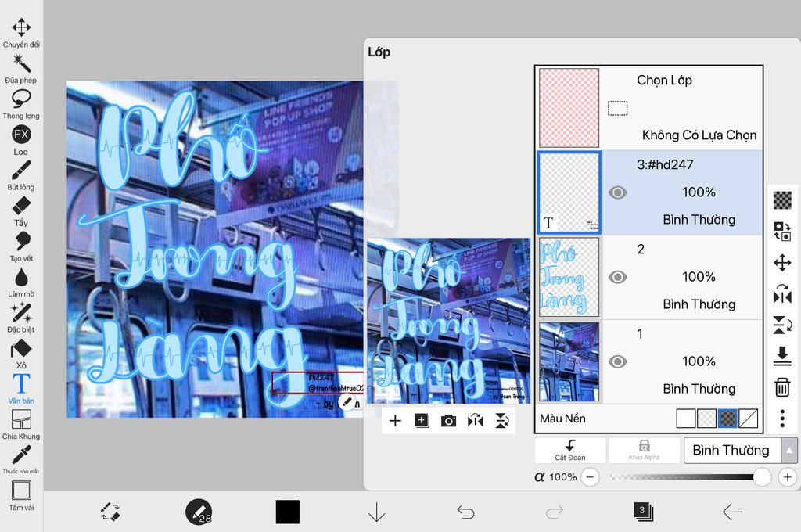Toggle visibility of layer 2
The width and height of the screenshot is (801, 532).
pos(618,277)
